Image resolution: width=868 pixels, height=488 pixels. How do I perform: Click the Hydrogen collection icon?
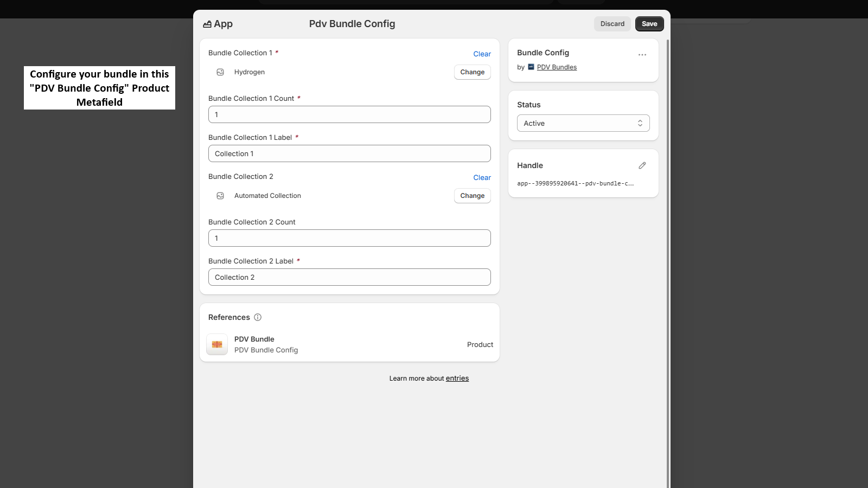point(220,72)
